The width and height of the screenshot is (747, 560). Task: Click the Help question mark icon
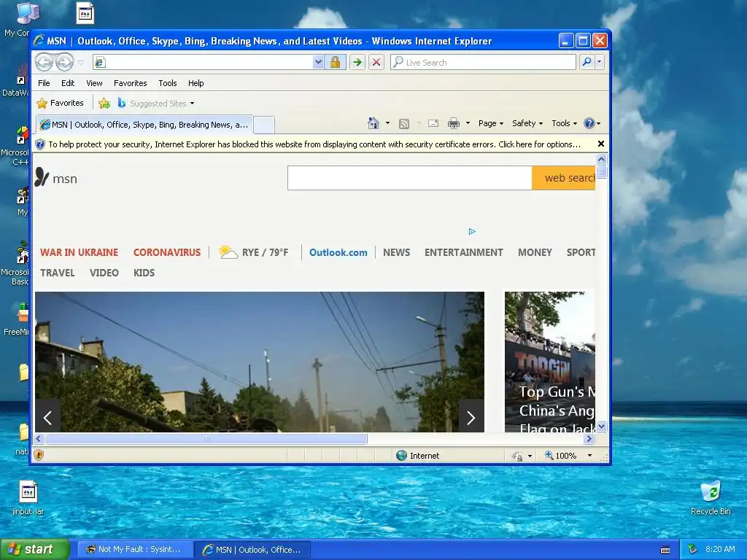[589, 123]
